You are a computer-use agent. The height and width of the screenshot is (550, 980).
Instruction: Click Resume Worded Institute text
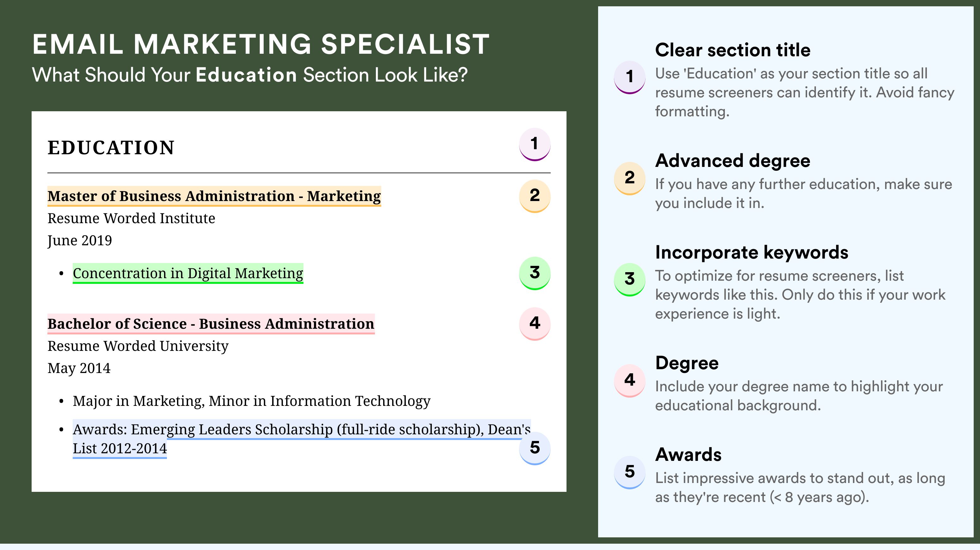[x=131, y=218]
